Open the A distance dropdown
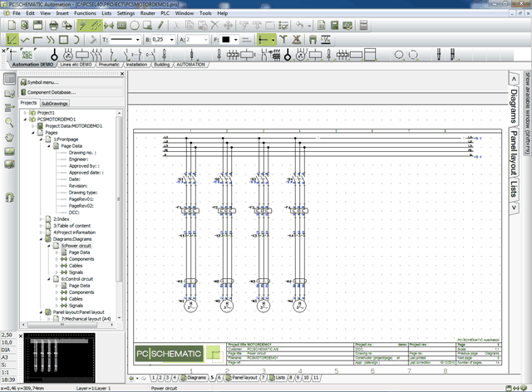Viewport: 532px width, 392px height. point(205,40)
